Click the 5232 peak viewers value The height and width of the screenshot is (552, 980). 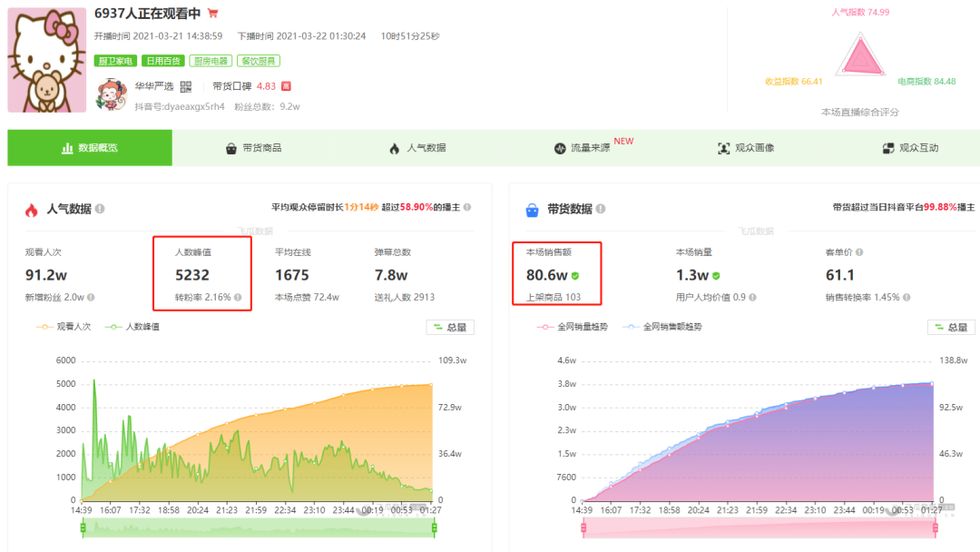191,275
